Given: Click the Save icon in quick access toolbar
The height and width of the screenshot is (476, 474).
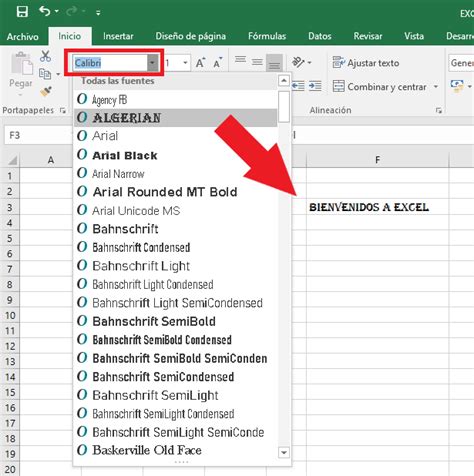Looking at the screenshot, I should coord(22,12).
